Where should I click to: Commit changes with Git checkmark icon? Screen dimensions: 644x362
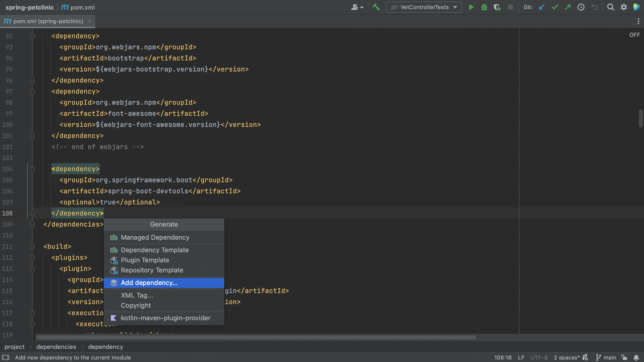(x=555, y=7)
